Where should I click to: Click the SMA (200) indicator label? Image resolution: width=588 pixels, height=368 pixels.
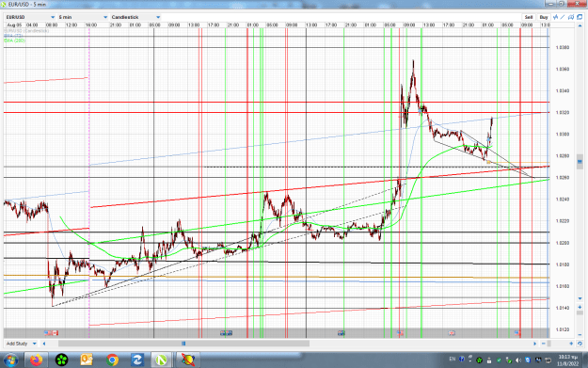pos(15,40)
